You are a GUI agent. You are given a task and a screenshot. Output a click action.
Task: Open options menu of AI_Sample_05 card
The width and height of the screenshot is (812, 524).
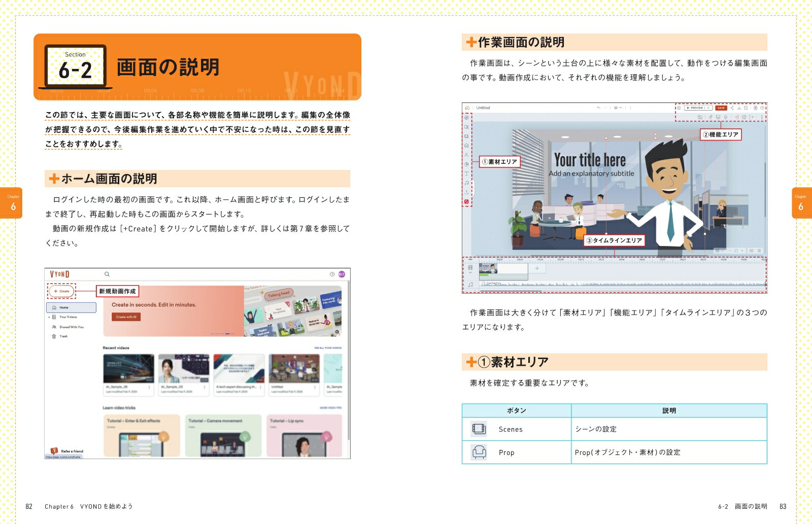tap(149, 387)
